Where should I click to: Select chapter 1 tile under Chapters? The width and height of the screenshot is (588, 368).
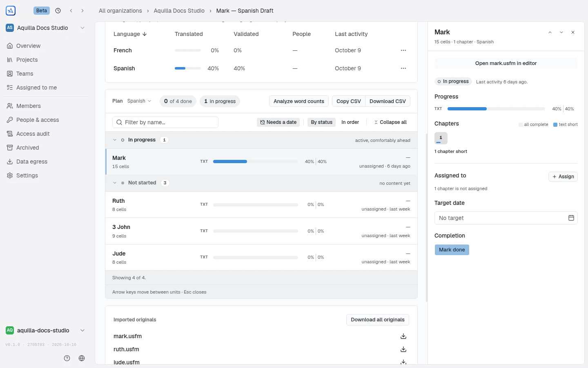pos(441,138)
